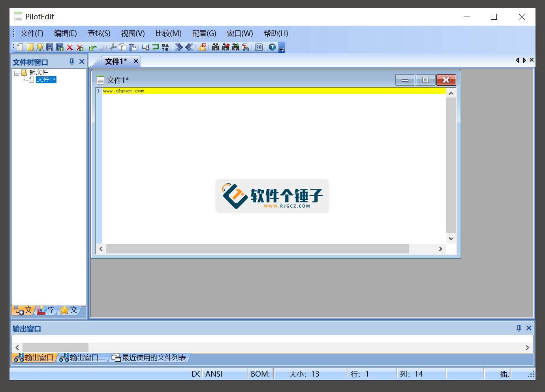
Task: Click the editor horizontal scrollbar thumb
Action: [x=257, y=249]
